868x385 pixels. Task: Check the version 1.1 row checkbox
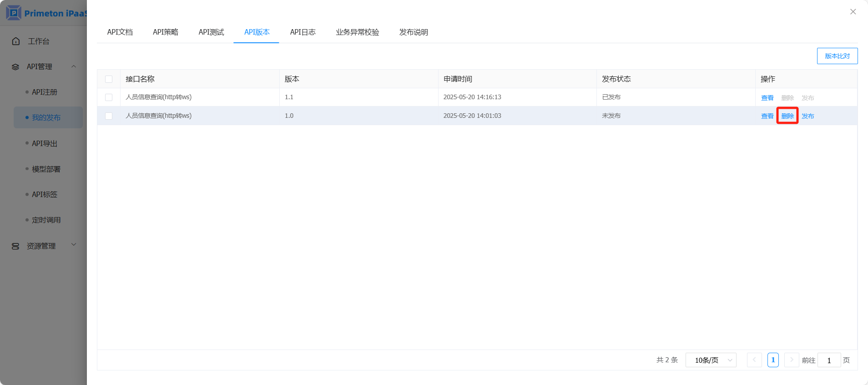[109, 97]
